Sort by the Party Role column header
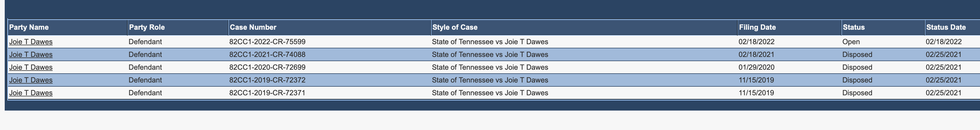 tap(147, 27)
